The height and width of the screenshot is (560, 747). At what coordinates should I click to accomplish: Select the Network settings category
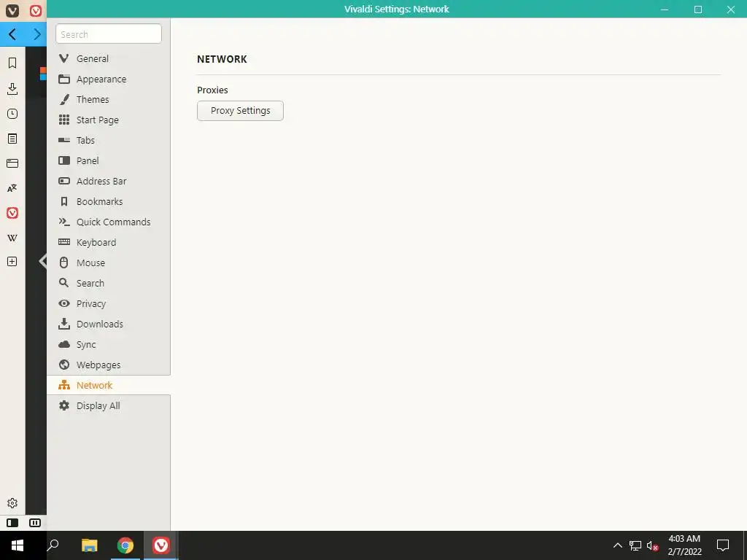(109, 385)
